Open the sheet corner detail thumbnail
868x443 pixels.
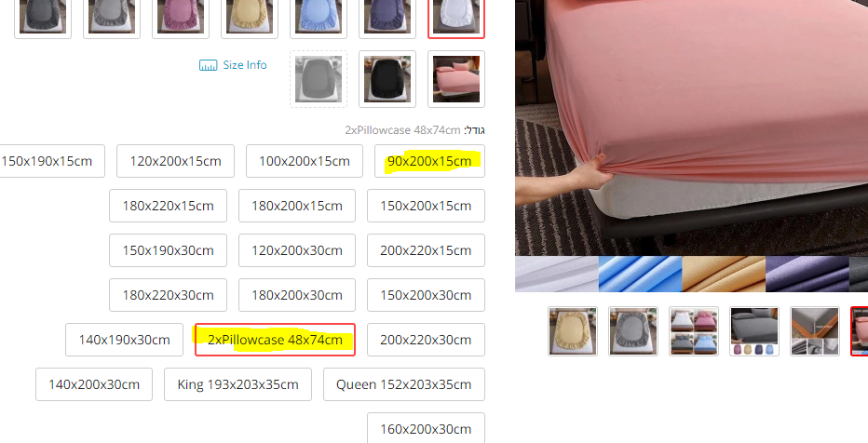click(815, 331)
